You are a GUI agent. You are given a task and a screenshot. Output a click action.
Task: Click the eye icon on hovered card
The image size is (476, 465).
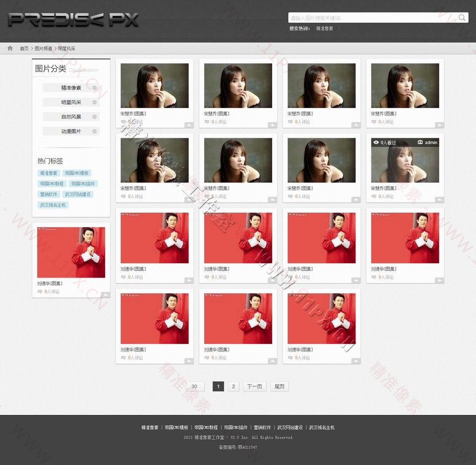coord(376,142)
